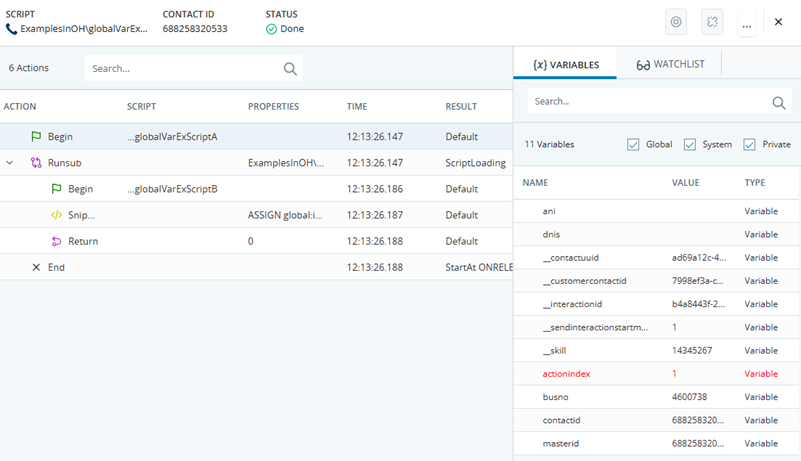Collapse the Runsub row chevron

coord(10,163)
